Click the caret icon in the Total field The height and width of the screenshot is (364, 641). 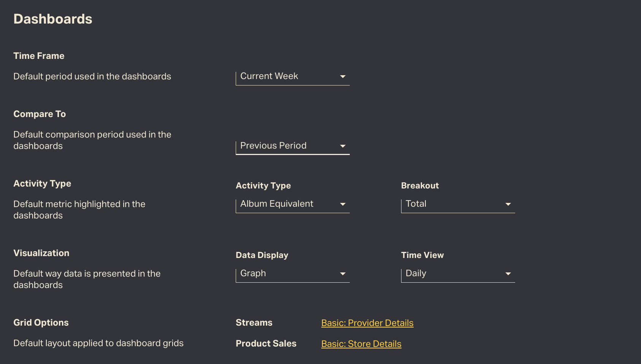[x=508, y=204]
